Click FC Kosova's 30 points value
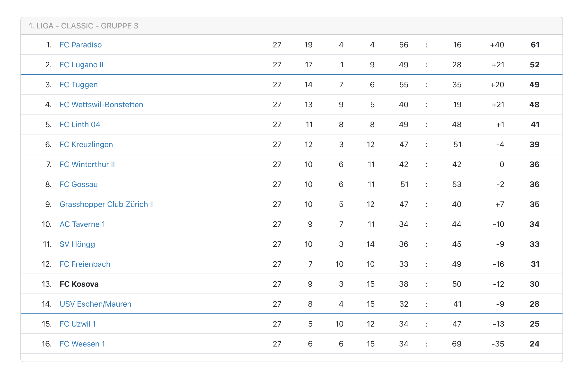 click(x=534, y=284)
